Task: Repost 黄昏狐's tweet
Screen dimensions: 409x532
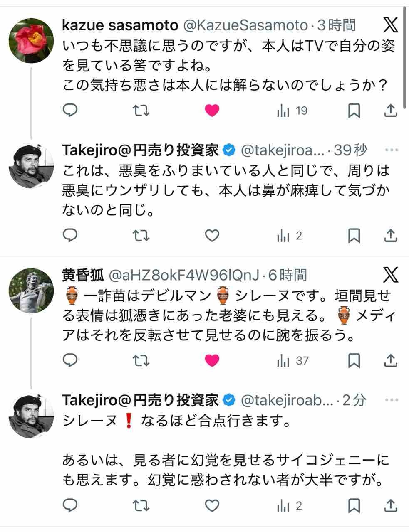Action: coord(141,360)
